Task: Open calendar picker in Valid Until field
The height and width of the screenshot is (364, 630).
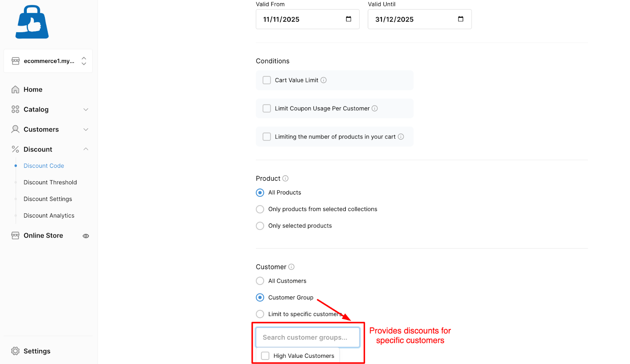Action: point(461,19)
